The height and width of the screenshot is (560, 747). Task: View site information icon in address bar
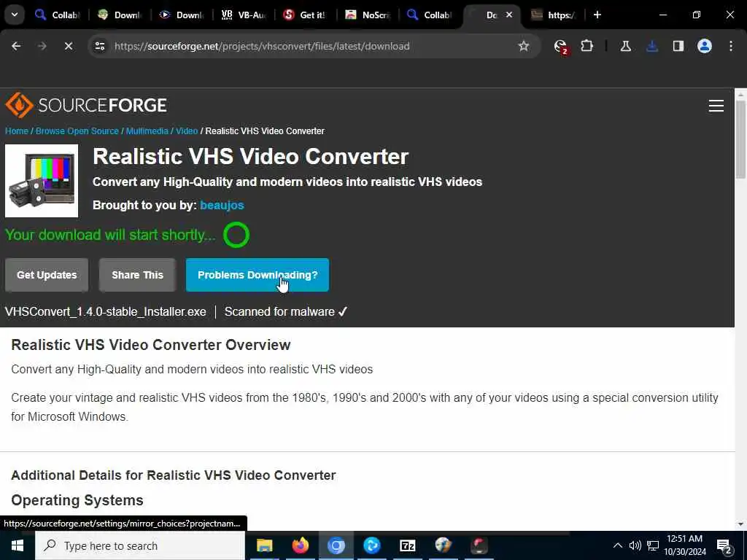pyautogui.click(x=99, y=46)
